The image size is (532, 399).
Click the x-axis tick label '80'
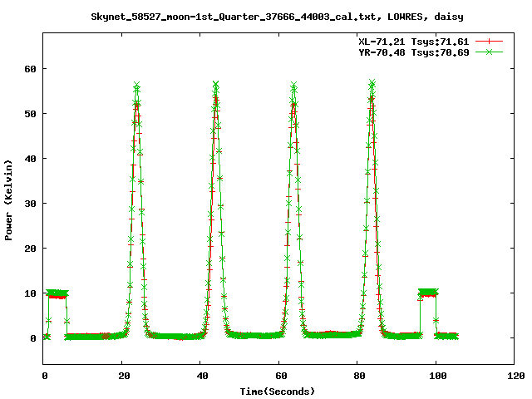(x=359, y=376)
